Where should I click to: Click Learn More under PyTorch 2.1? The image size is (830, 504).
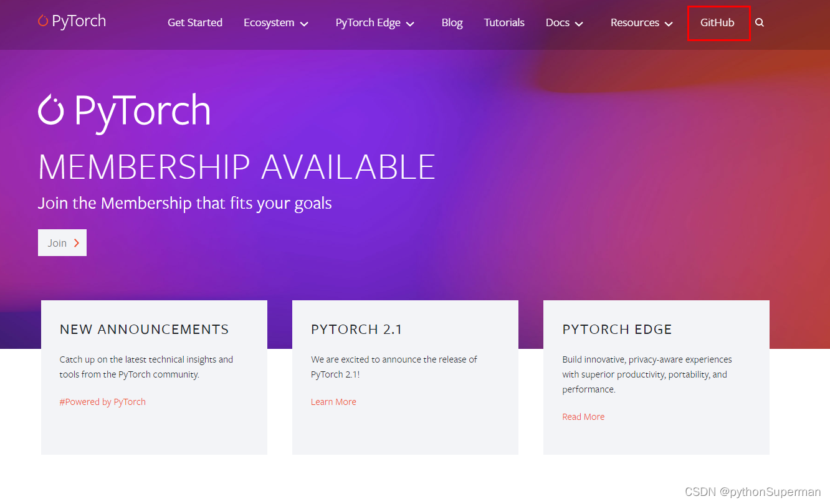(333, 402)
